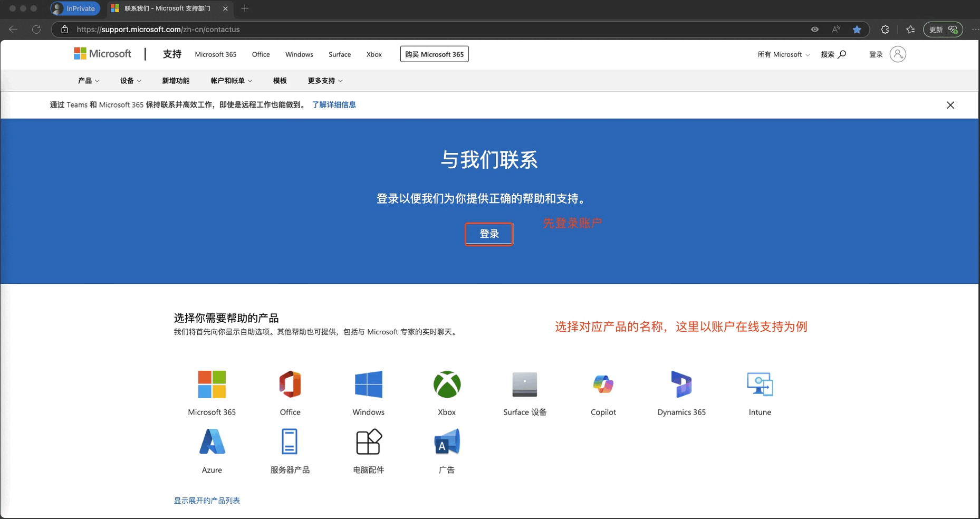Image resolution: width=980 pixels, height=519 pixels.
Task: Expand the 设备 dropdown menu
Action: [x=131, y=81]
